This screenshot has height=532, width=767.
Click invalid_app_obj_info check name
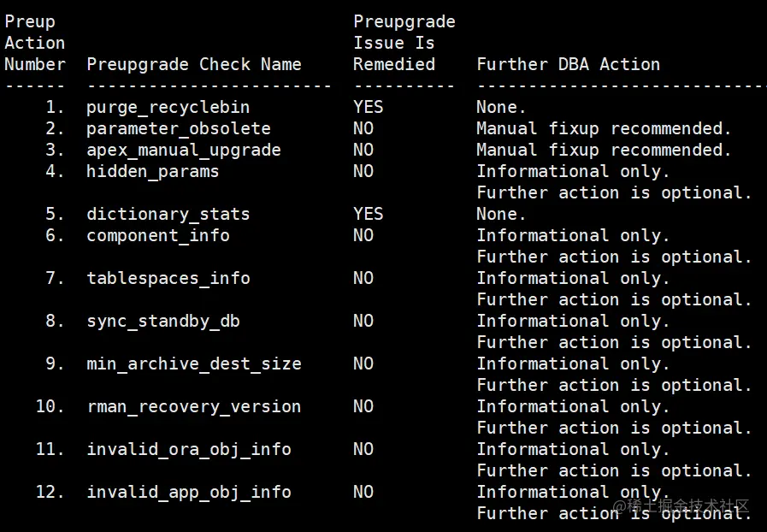[x=188, y=492]
